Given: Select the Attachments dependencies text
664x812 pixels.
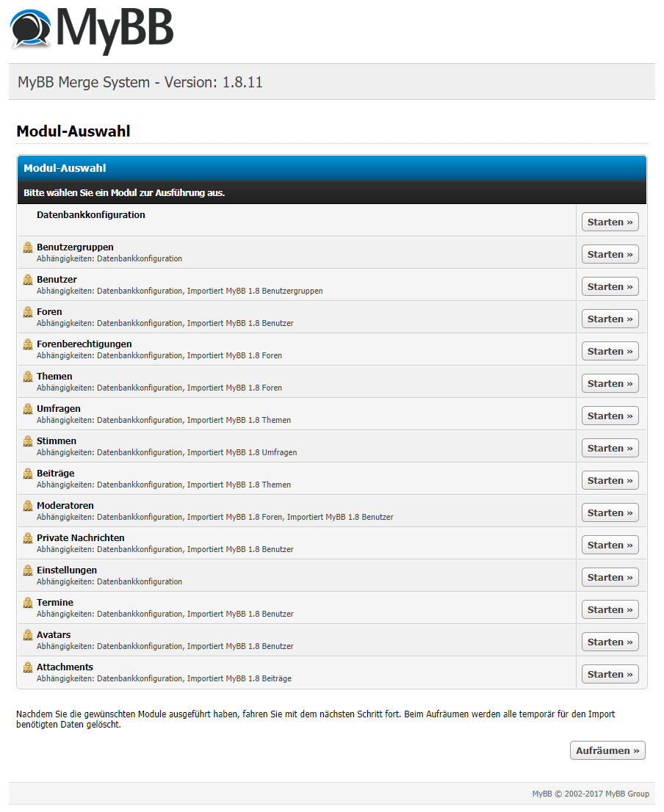Looking at the screenshot, I should tap(165, 679).
